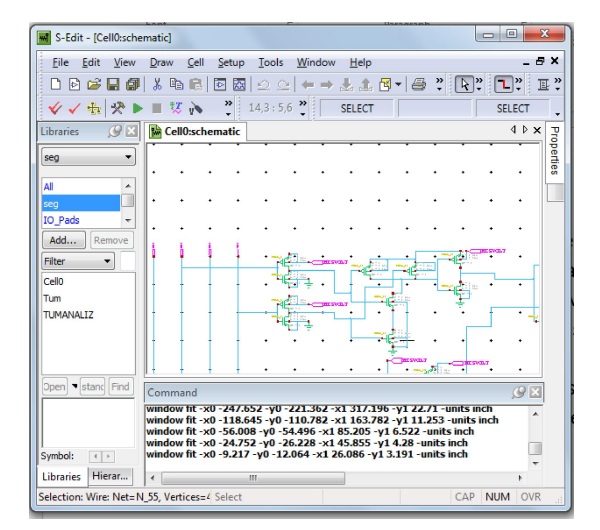Viewport: 600px width, 530px height.
Task: Click the push into hierarchy down arrow icon
Action: coord(346,85)
